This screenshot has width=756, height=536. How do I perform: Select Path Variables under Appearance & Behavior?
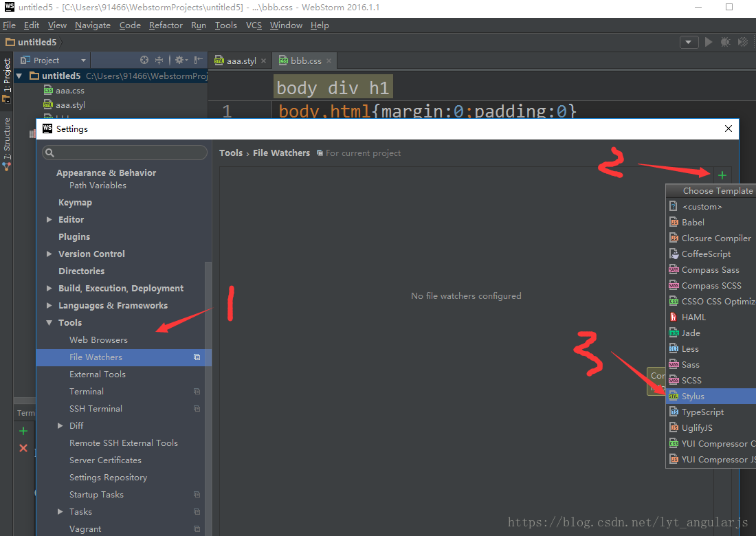pos(98,185)
